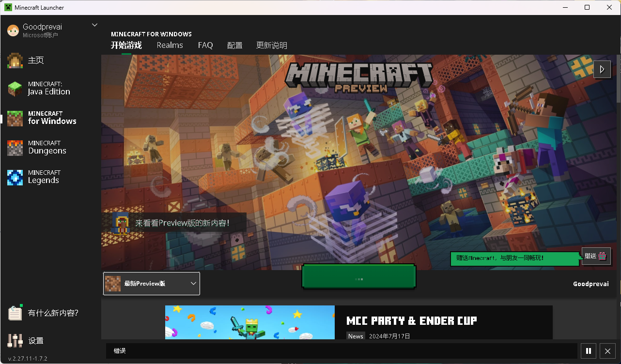Click the 错误 status text
Screen dimensions: 621x364
pos(120,351)
